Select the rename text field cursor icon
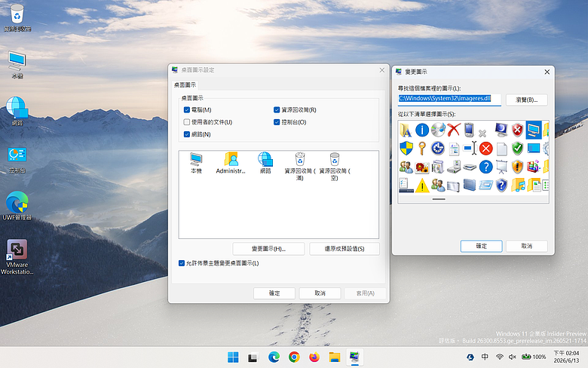Image resolution: width=588 pixels, height=368 pixels. tap(470, 148)
